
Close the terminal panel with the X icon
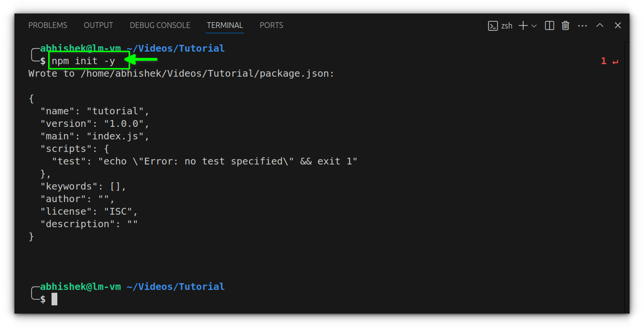(x=618, y=25)
